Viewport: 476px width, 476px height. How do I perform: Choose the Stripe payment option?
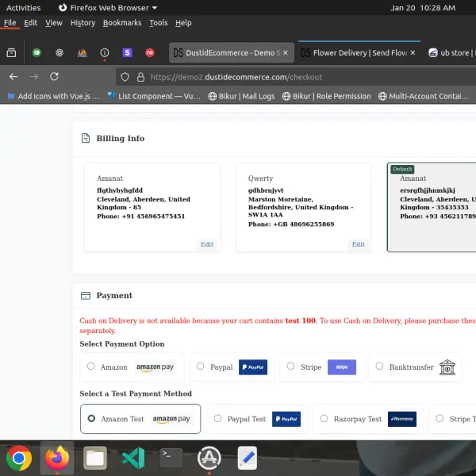click(290, 367)
